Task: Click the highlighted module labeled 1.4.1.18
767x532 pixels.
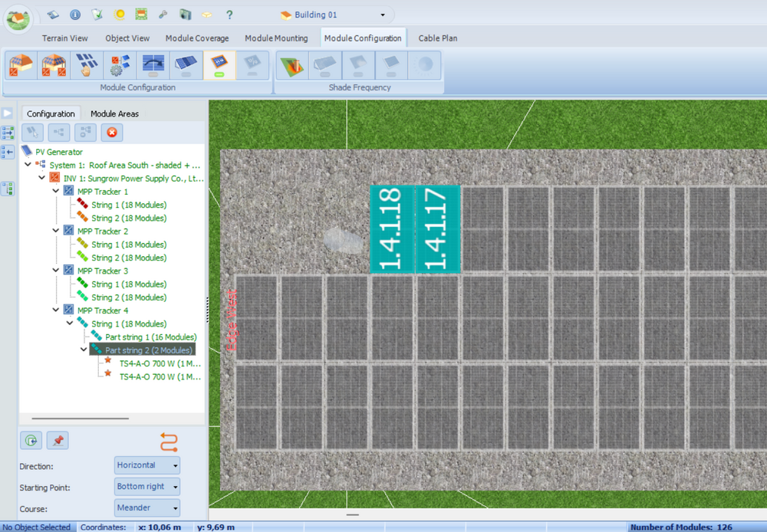Action: click(x=392, y=229)
